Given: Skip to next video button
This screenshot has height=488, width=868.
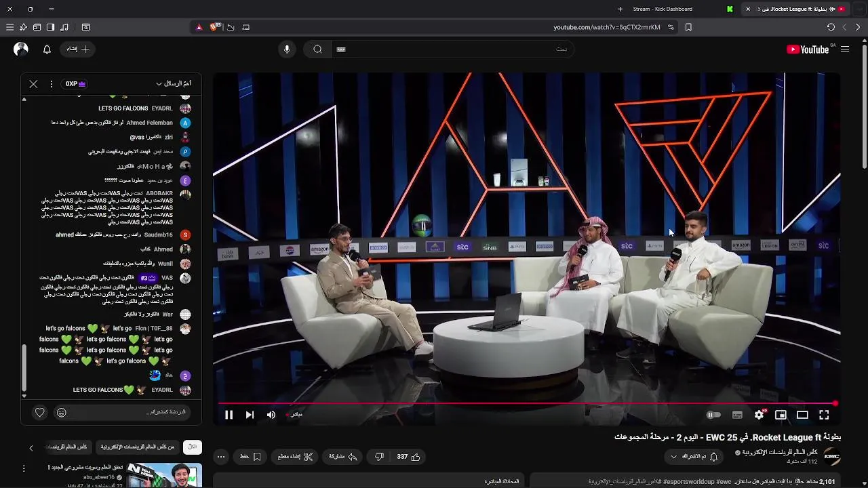Looking at the screenshot, I should point(250,415).
